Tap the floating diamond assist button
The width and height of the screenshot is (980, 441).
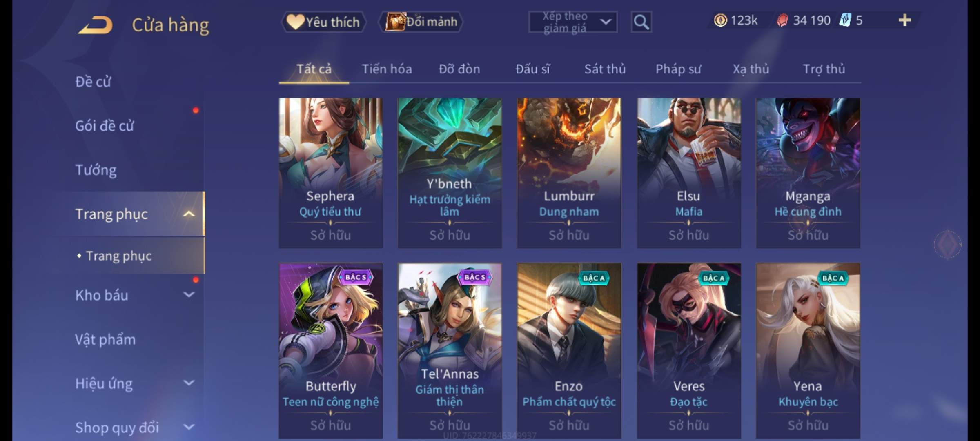[947, 244]
